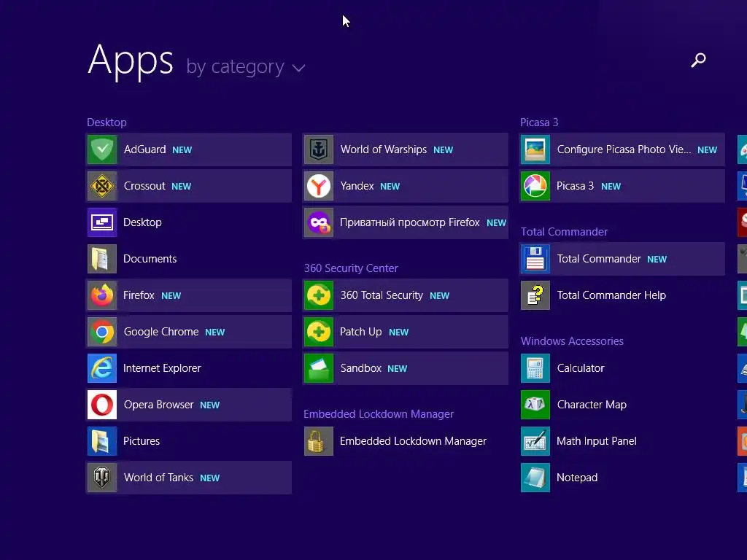
Task: Open Notepad icon
Action: click(x=535, y=478)
